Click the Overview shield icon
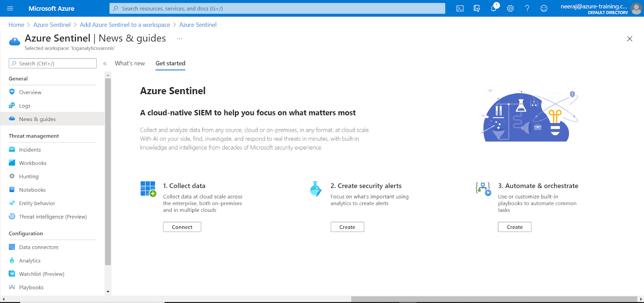This screenshot has height=303, width=644. click(12, 92)
